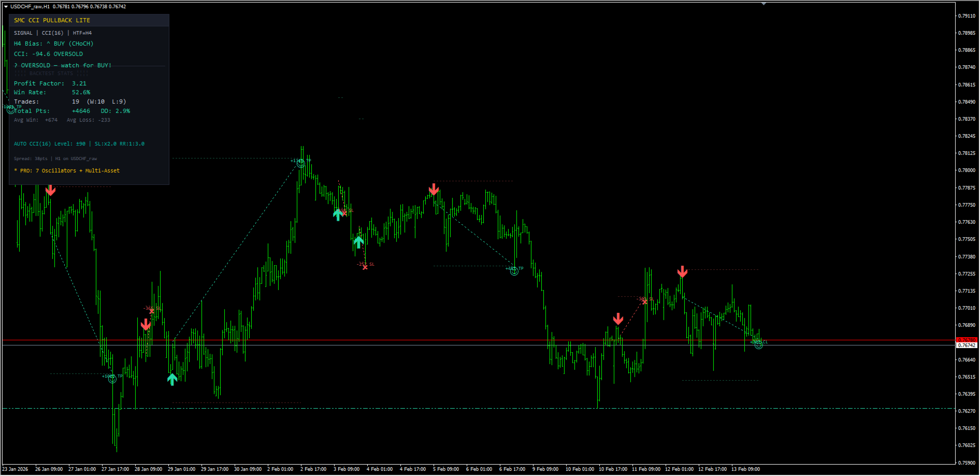Screen dimensions: 980x476
Task: Click the 13 Feb 09:00 time axis label
Action: [x=746, y=469]
